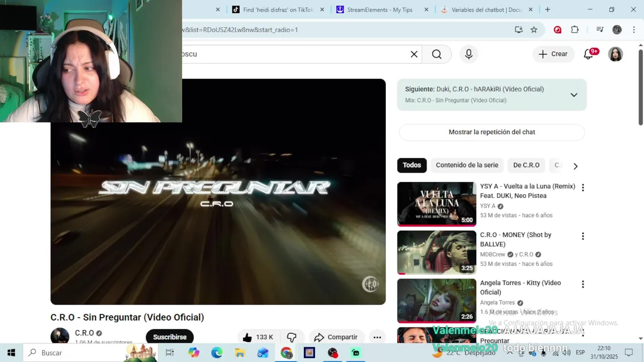This screenshot has width=644, height=362.
Task: Open the Chrome profile avatar
Action: point(617,30)
